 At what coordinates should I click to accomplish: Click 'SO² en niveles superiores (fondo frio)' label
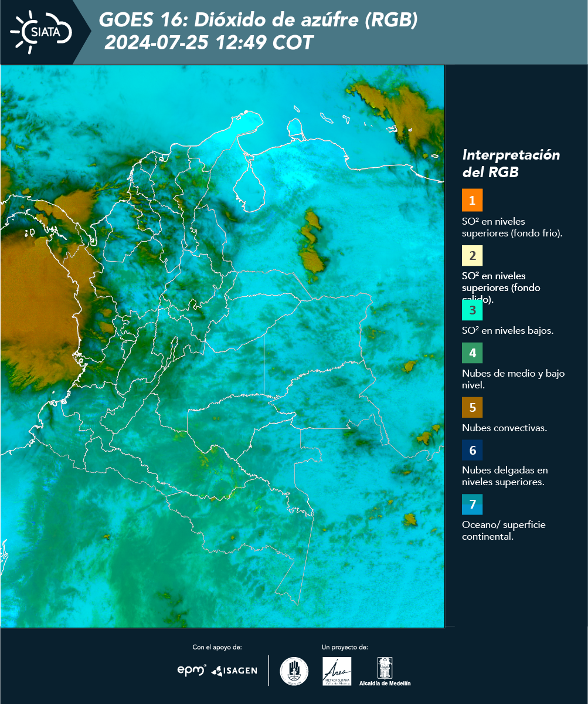tap(512, 227)
